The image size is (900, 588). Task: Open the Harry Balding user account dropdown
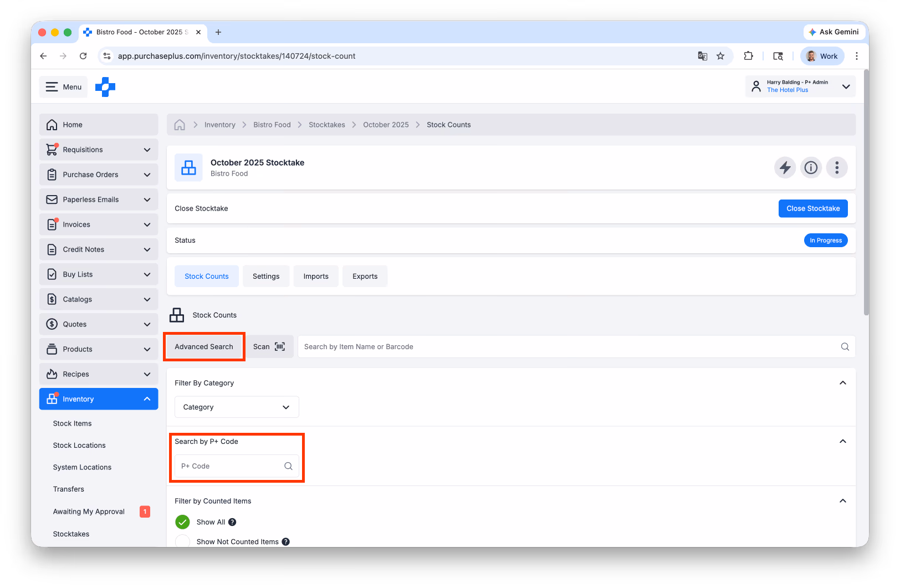(x=800, y=86)
